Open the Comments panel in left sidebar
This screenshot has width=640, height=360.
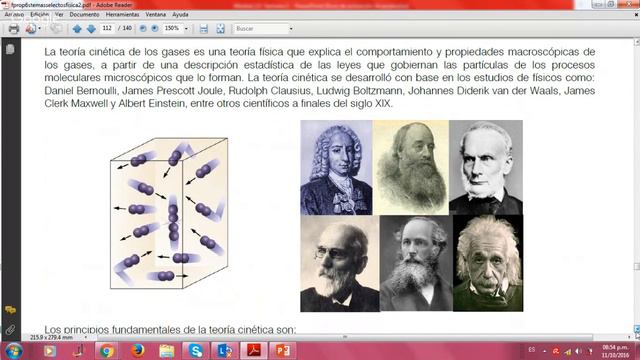click(10, 310)
